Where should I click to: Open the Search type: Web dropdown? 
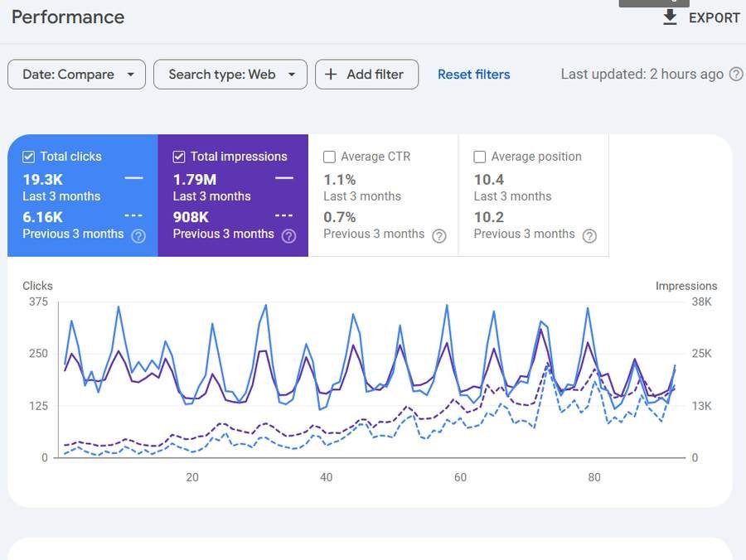point(230,75)
